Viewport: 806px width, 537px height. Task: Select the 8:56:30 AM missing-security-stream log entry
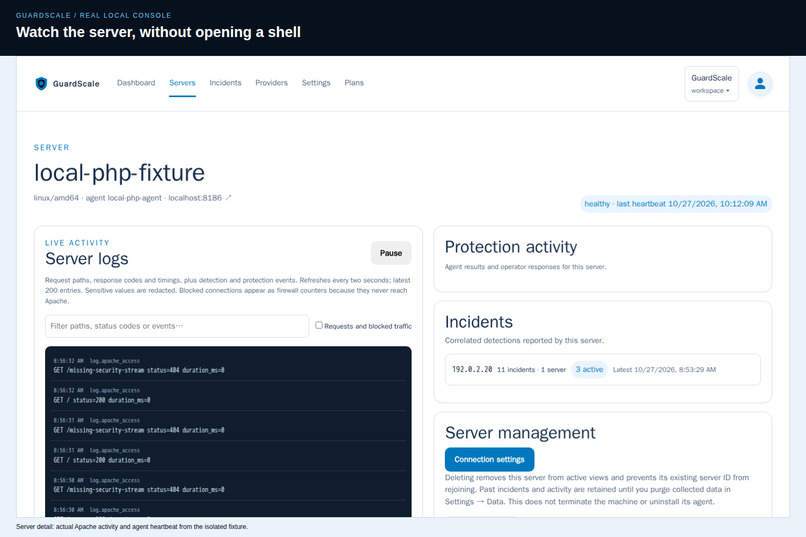[228, 485]
